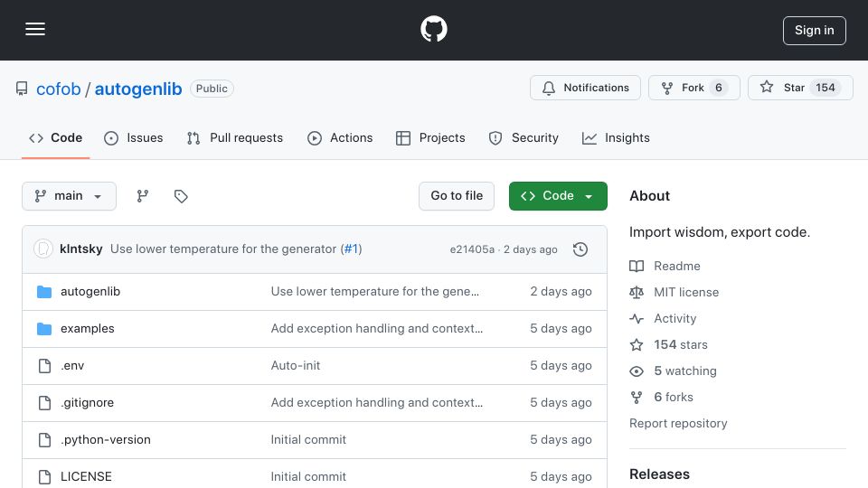The image size is (868, 488).
Task: Open the LICENSE file
Action: pyautogui.click(x=86, y=477)
